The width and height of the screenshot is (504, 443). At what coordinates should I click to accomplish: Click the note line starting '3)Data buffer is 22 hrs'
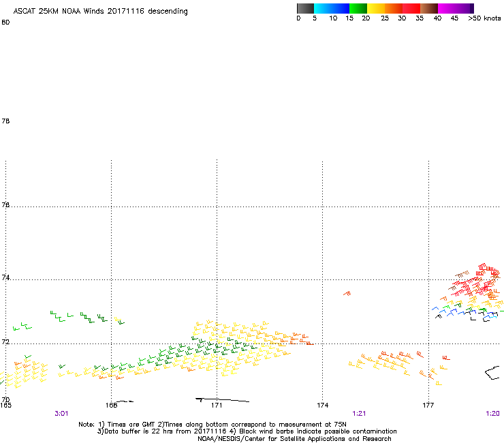pyautogui.click(x=247, y=431)
